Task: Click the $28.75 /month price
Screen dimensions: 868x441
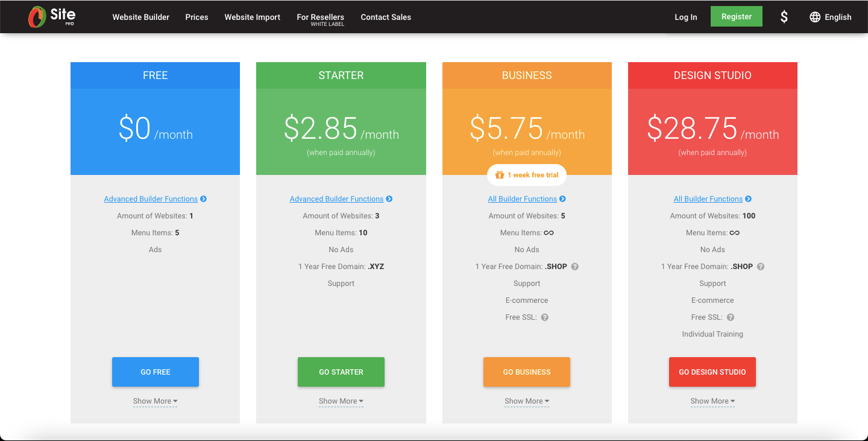Action: click(x=712, y=128)
